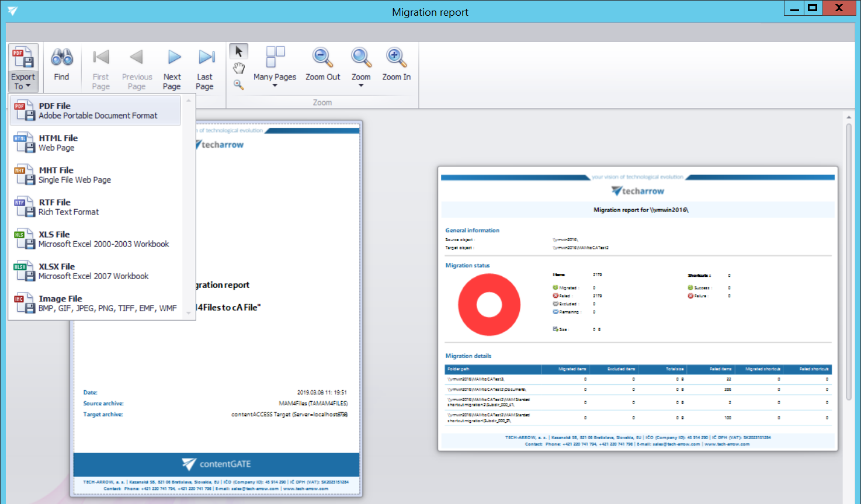This screenshot has height=504, width=861.
Task: Expand the Many Pages dropdown
Action: coord(275,85)
